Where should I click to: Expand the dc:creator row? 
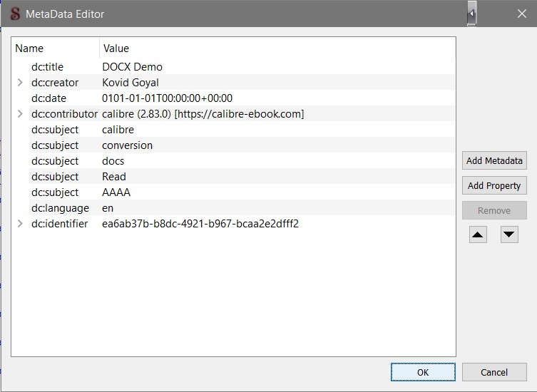pyautogui.click(x=20, y=83)
